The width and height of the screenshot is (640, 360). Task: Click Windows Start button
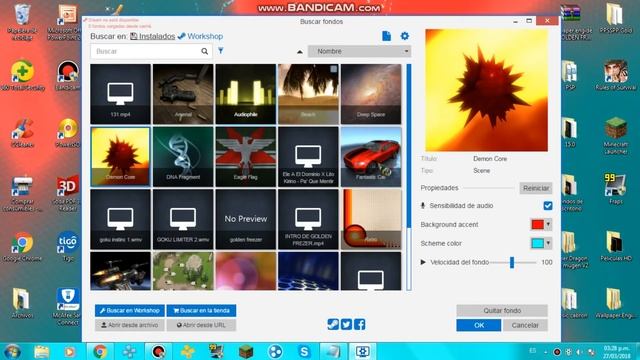click(x=12, y=351)
